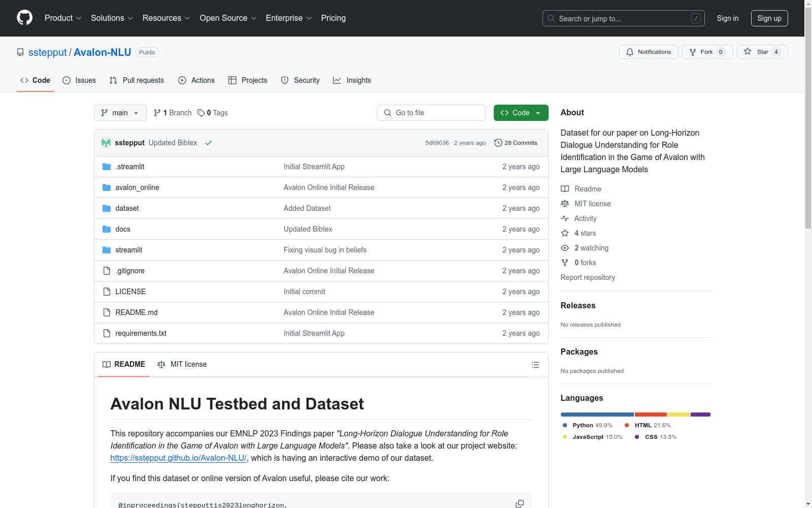Click the orange HTML segment of language bar
812x508 pixels.
651,415
